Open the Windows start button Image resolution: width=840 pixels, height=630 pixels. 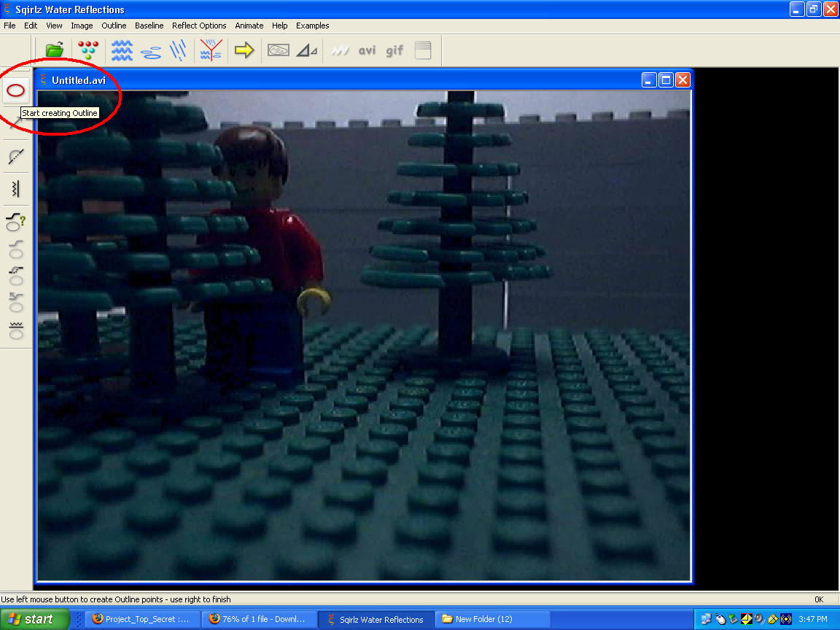click(34, 619)
